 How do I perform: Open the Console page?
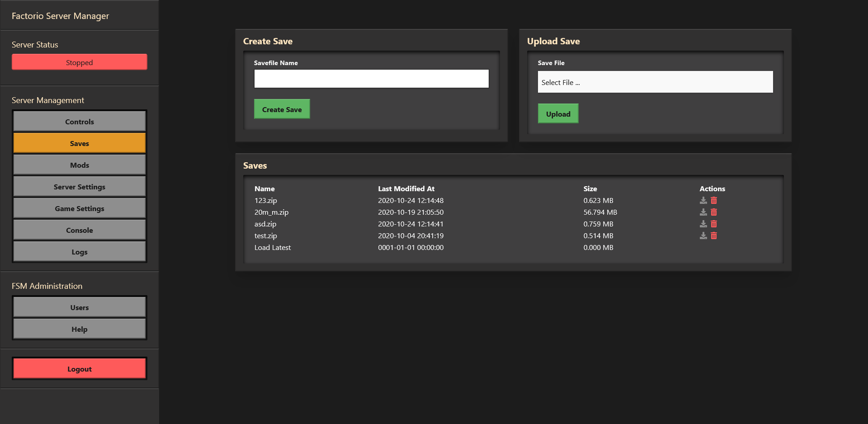pos(80,230)
